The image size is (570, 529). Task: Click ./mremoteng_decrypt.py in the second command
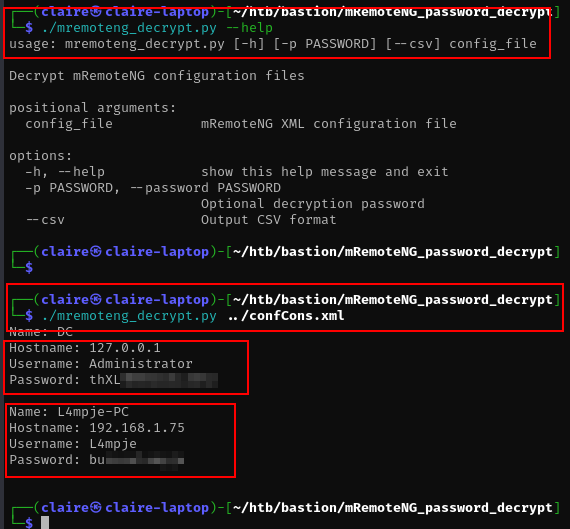click(x=129, y=316)
